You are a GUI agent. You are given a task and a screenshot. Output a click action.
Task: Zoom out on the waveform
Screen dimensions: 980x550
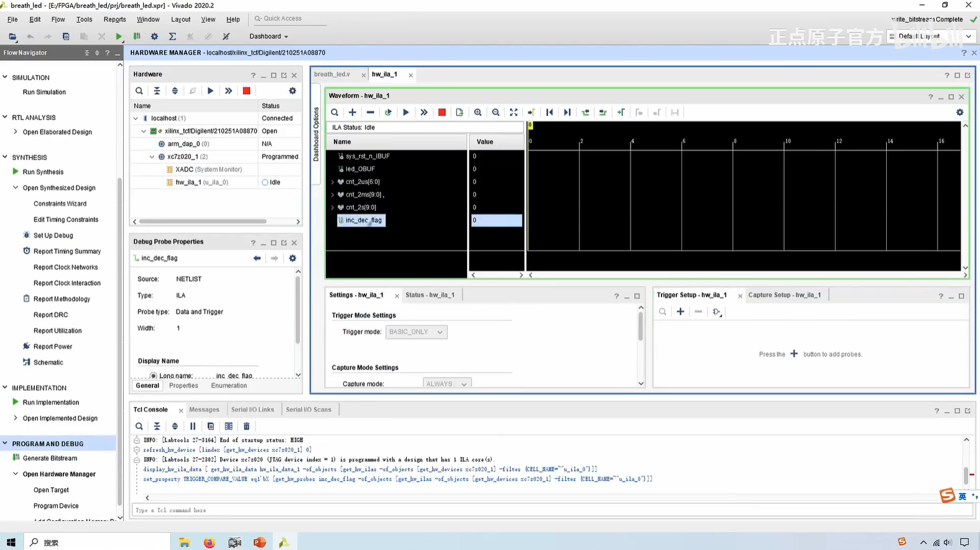(496, 113)
